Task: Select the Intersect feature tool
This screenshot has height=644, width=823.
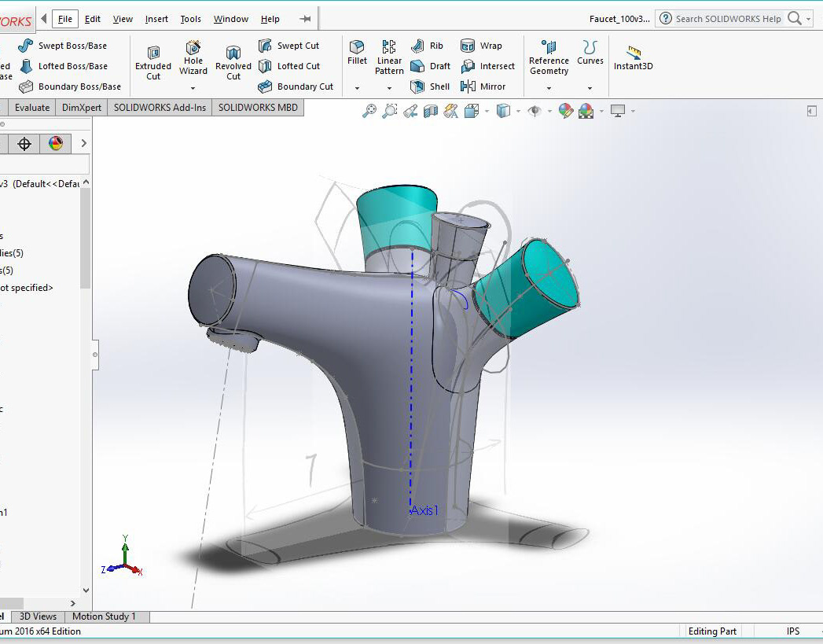Action: point(487,66)
